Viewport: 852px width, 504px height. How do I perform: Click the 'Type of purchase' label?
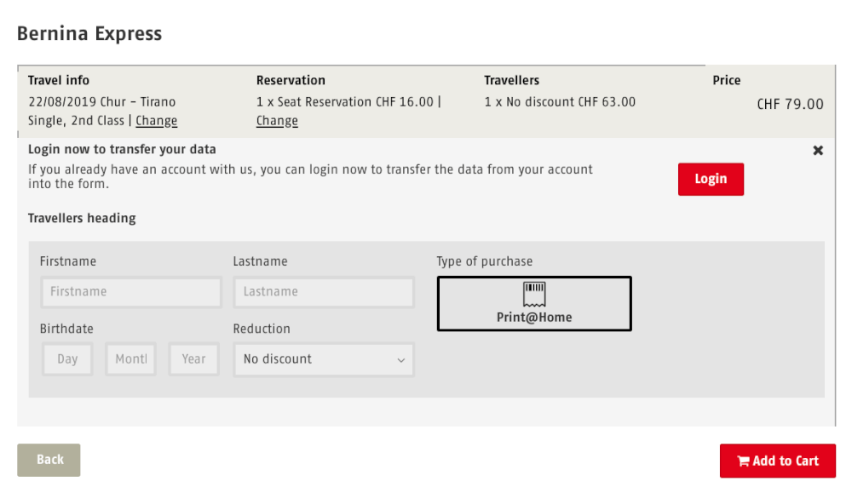coord(484,261)
